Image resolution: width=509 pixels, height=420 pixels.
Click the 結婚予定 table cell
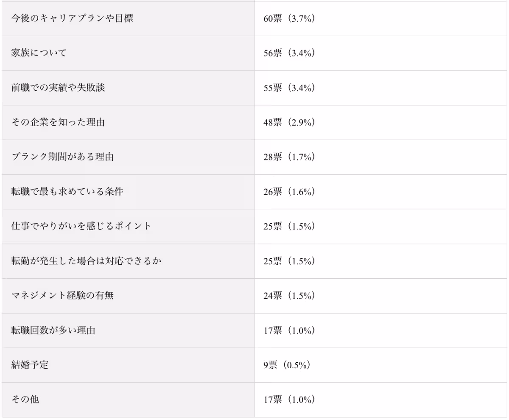[30, 365]
